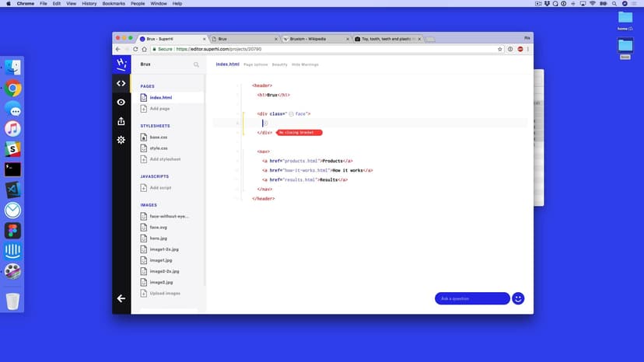Image resolution: width=644 pixels, height=362 pixels.
Task: Click the share/export icon in sidebar
Action: [x=121, y=121]
